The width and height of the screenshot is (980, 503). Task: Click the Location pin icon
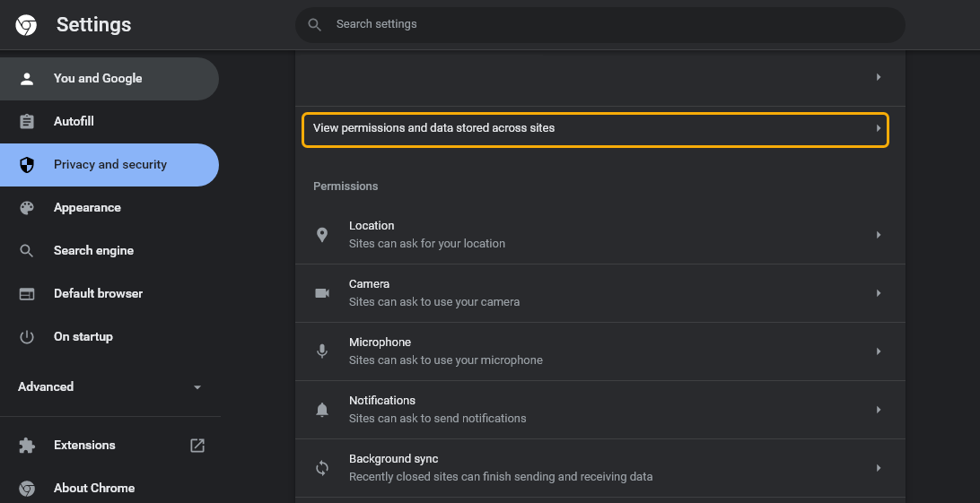(x=322, y=235)
